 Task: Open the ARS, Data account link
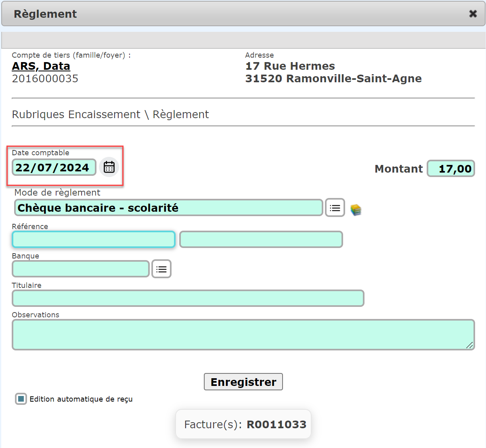41,66
